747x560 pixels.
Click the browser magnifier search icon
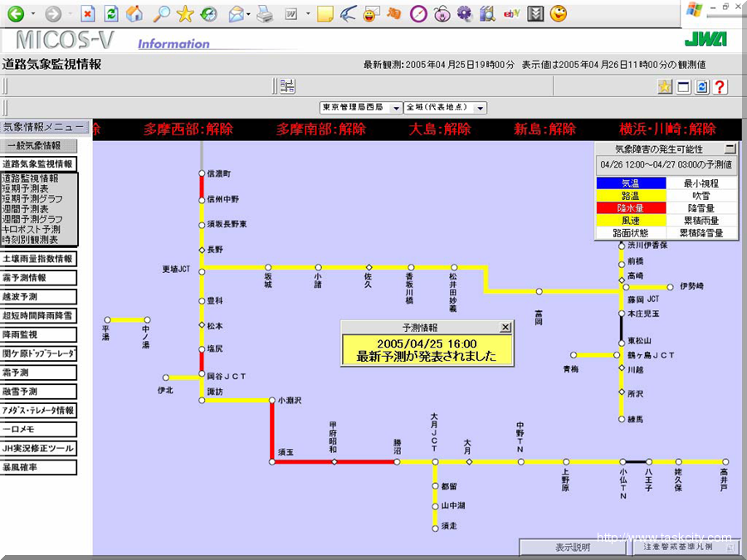click(x=161, y=14)
